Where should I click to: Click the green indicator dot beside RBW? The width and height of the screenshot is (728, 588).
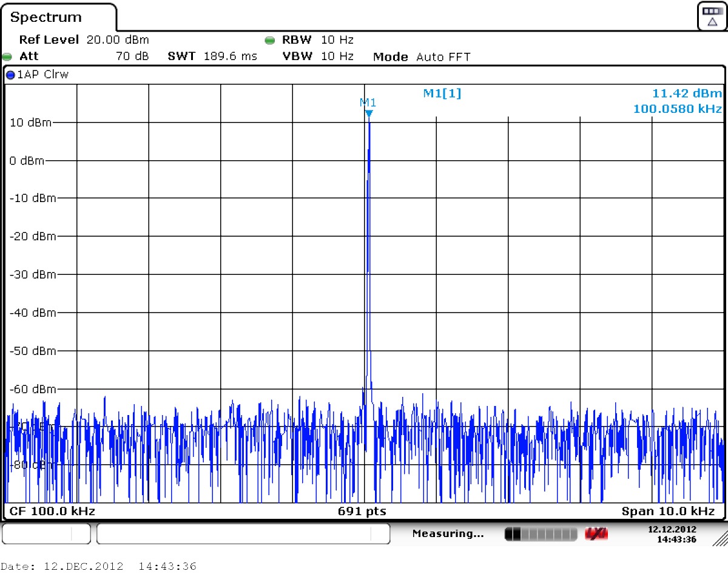tap(270, 41)
